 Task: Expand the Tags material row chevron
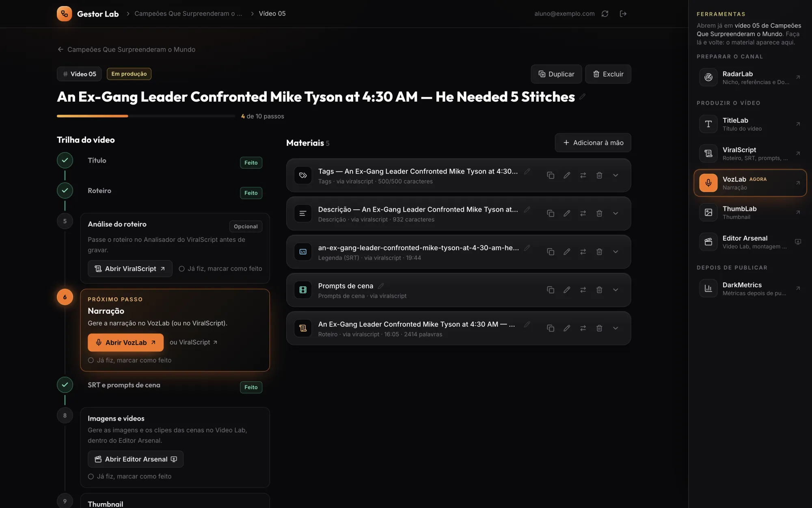(x=615, y=175)
